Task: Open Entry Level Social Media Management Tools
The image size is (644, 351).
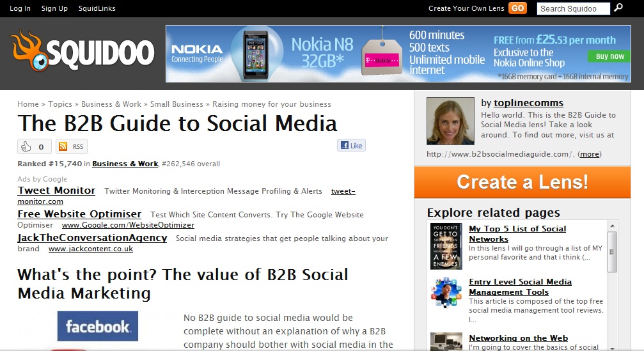Action: click(521, 287)
